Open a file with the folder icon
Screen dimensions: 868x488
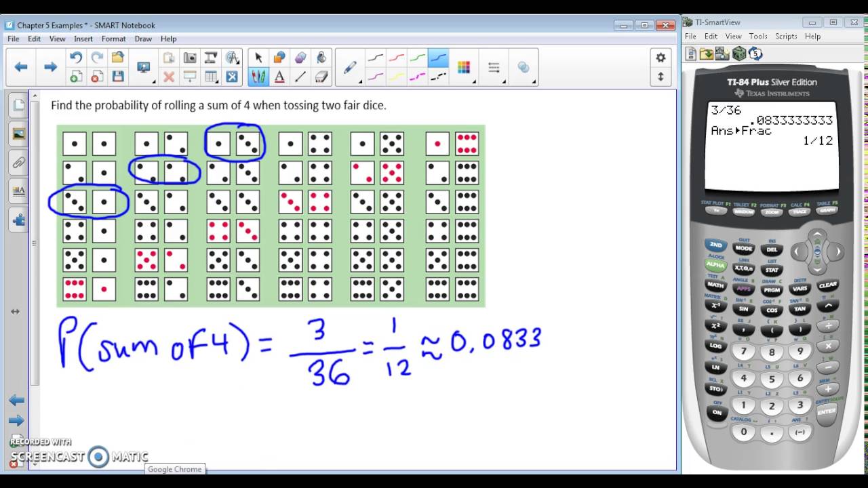118,58
